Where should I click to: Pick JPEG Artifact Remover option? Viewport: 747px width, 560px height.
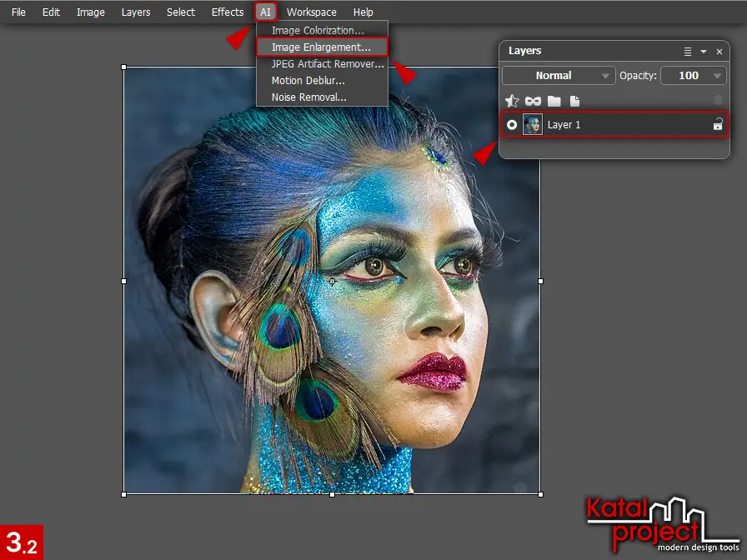click(x=328, y=64)
